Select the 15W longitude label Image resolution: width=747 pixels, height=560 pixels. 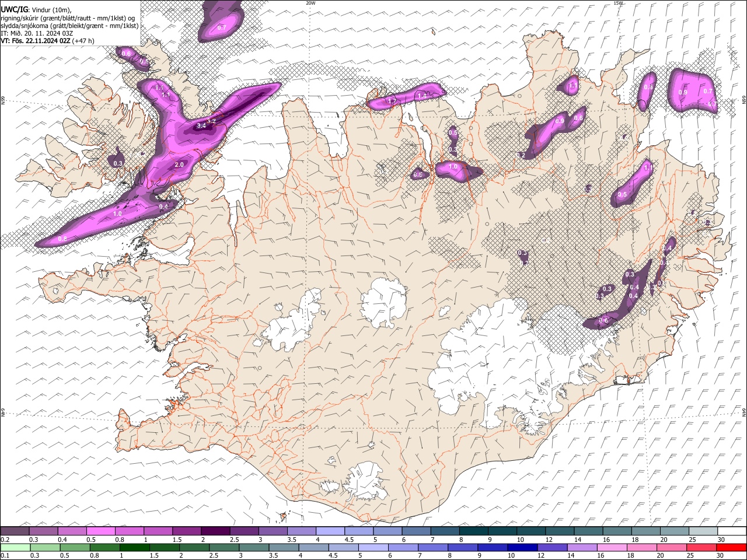(619, 3)
